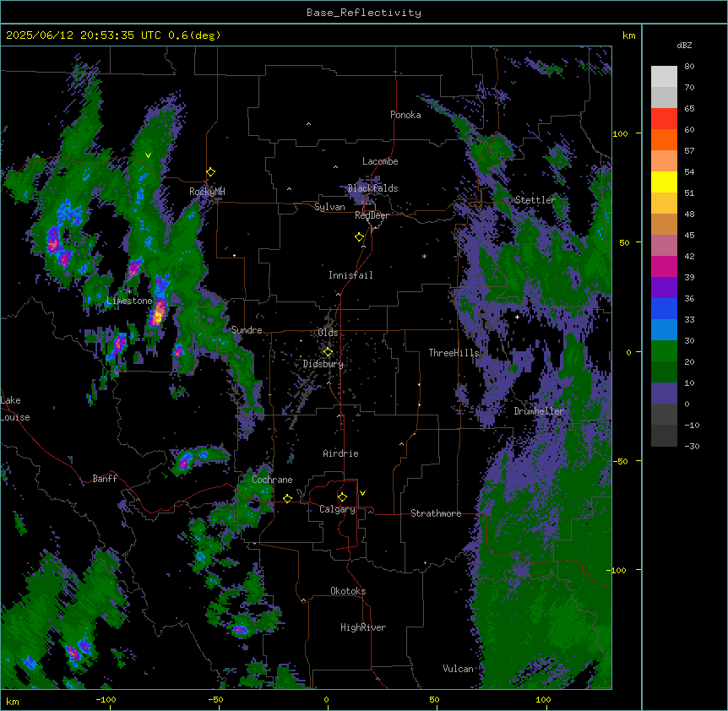Click the Lacombe city label
The width and height of the screenshot is (728, 711).
[380, 161]
